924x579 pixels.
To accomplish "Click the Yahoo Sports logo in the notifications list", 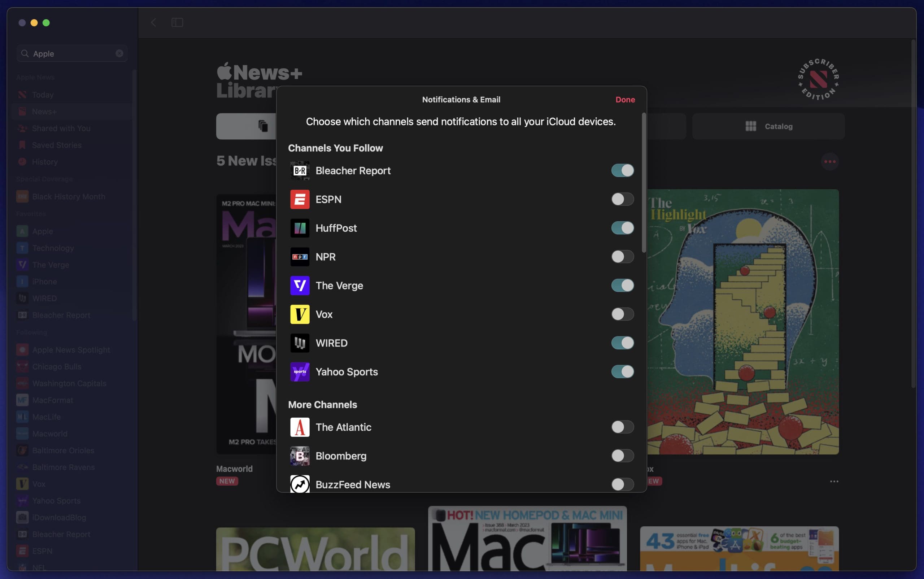I will point(300,371).
